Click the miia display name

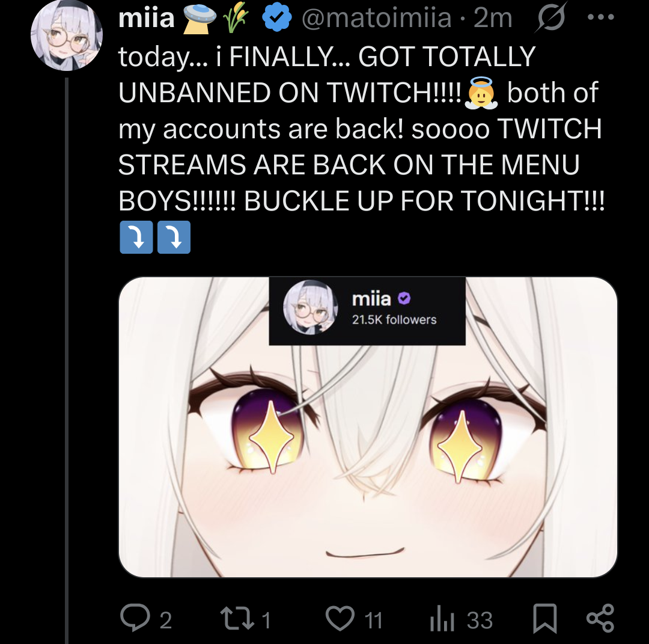pyautogui.click(x=147, y=18)
